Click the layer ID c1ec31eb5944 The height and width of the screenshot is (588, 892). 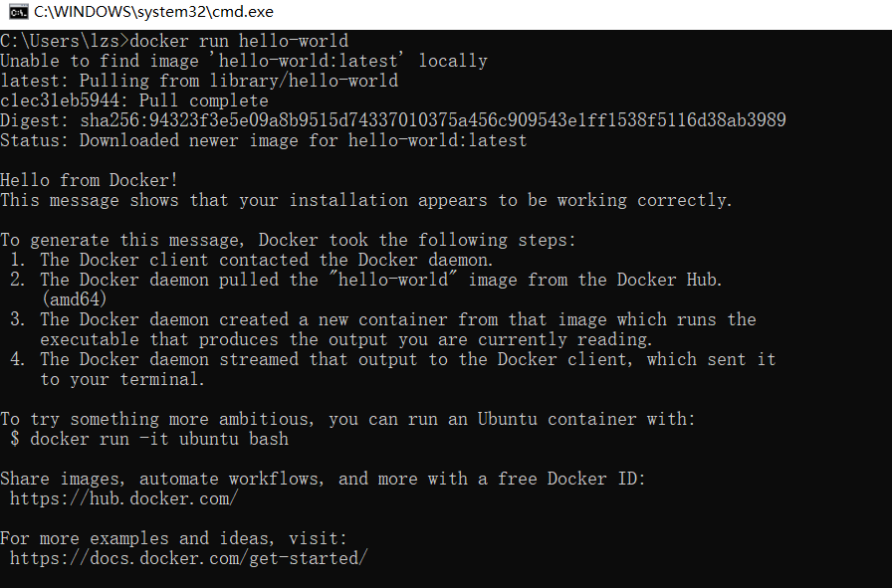coord(59,100)
